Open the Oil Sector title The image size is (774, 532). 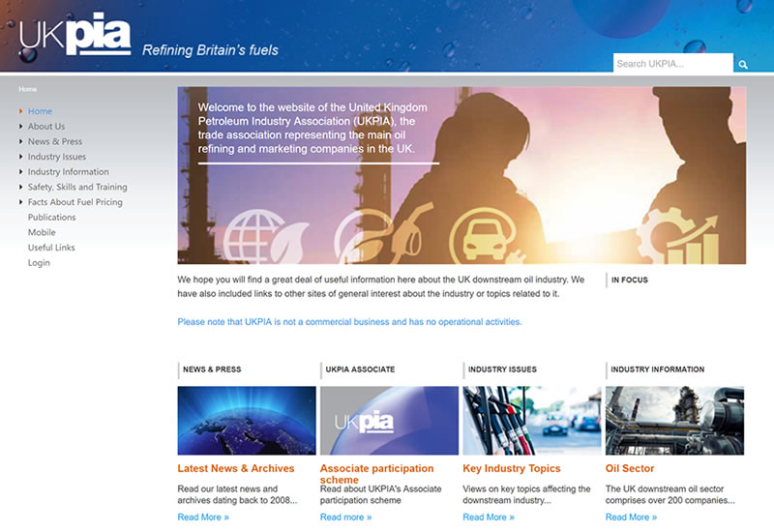[630, 468]
